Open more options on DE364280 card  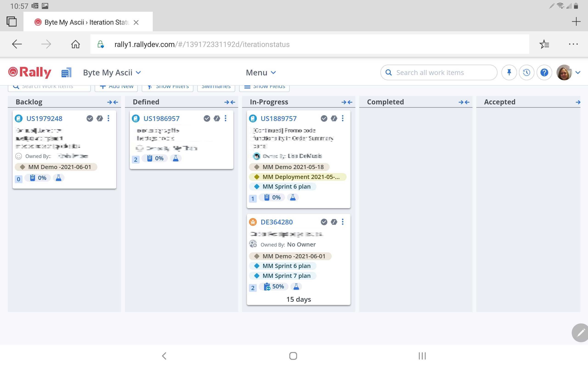(343, 222)
